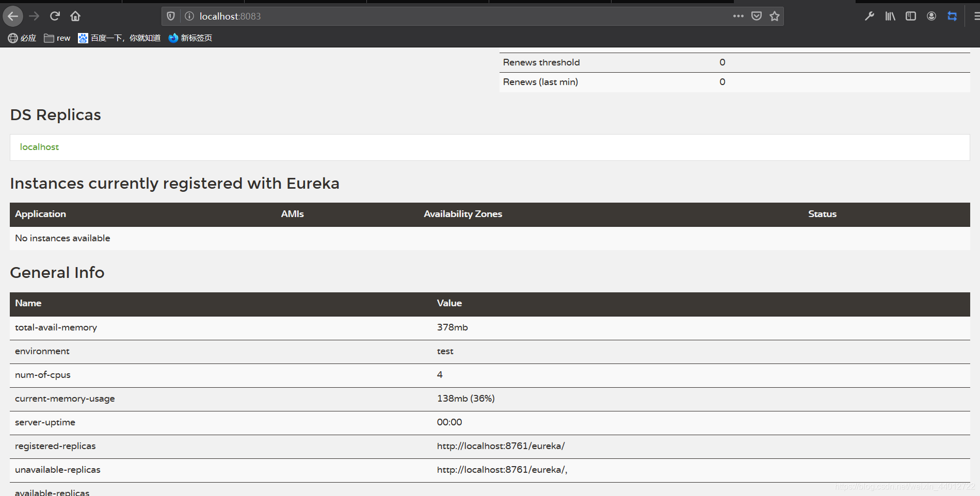
Task: Click the AMIs column header
Action: pos(293,214)
